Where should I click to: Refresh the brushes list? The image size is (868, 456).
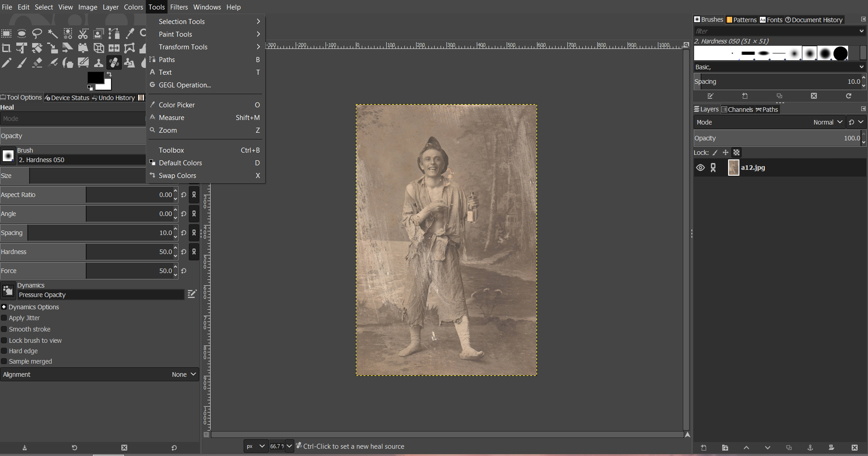click(x=849, y=96)
